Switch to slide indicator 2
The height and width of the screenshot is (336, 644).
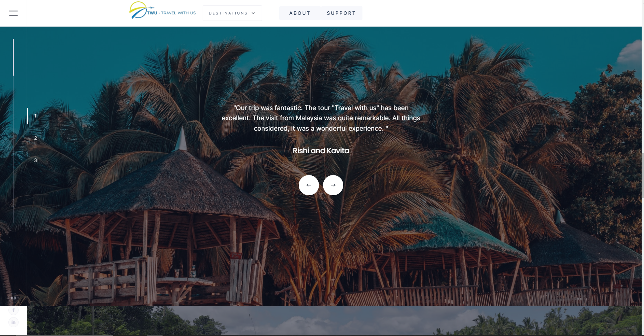pos(35,138)
